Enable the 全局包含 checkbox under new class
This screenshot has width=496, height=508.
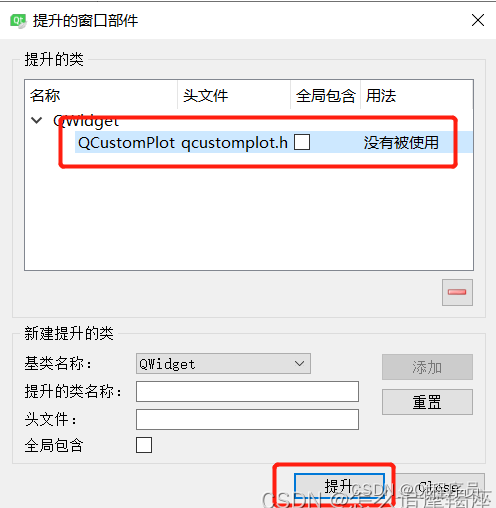pos(144,445)
